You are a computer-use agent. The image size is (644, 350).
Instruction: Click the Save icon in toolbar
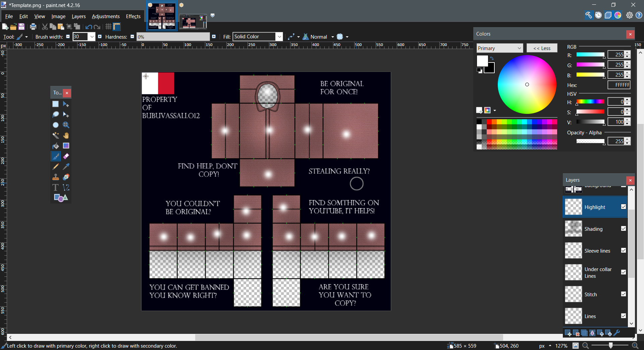click(21, 27)
